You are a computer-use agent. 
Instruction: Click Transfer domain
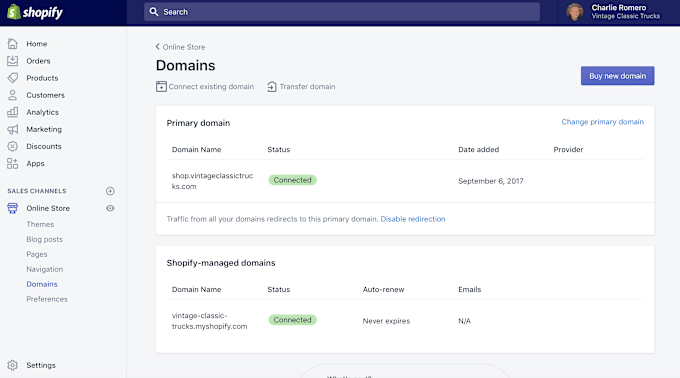point(307,87)
